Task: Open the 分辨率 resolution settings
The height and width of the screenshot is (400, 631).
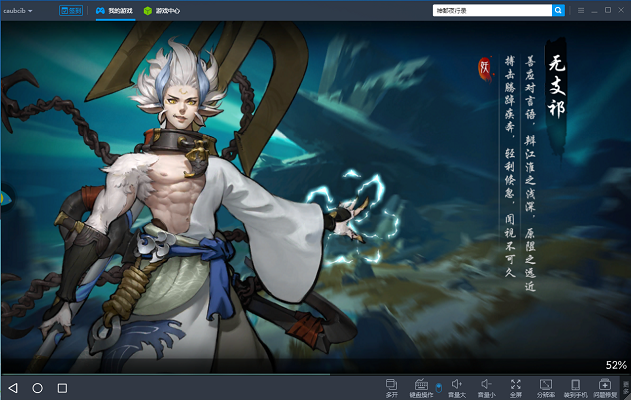Action: pyautogui.click(x=546, y=388)
